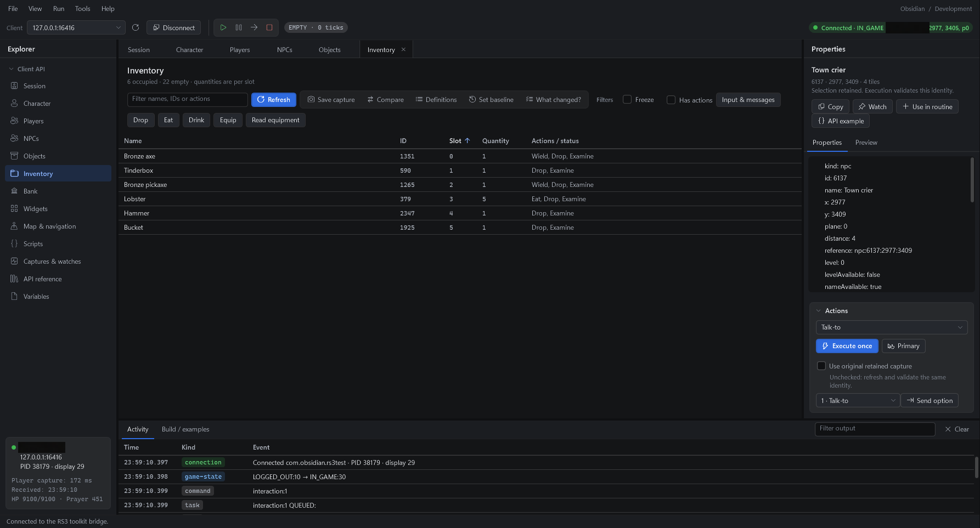This screenshot has height=528, width=980.
Task: Clear the activity output
Action: 957,429
